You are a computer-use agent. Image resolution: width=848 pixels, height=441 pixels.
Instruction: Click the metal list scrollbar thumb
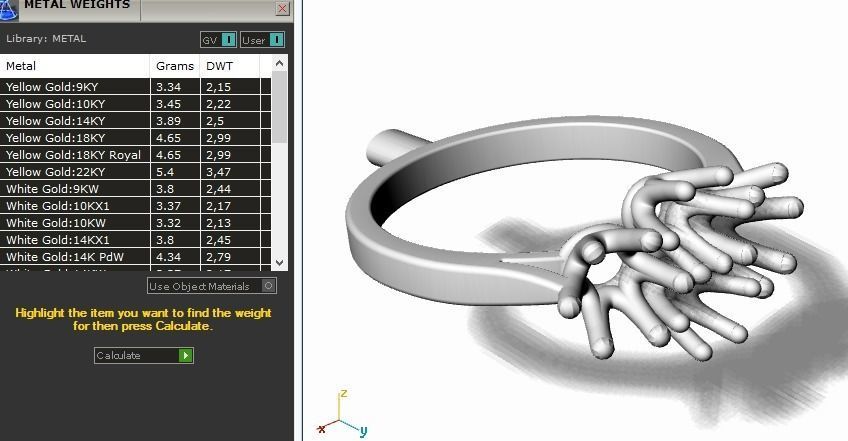pyautogui.click(x=279, y=107)
